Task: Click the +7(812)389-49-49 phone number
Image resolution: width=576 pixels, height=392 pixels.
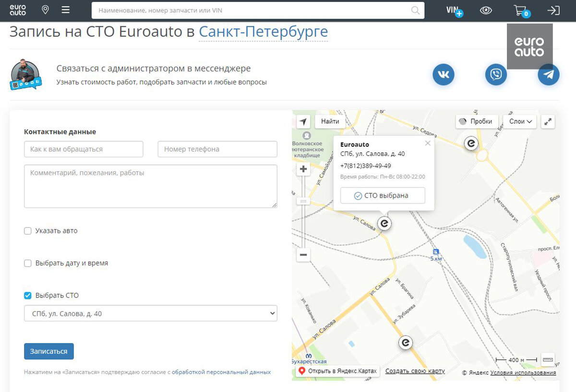Action: click(x=365, y=166)
